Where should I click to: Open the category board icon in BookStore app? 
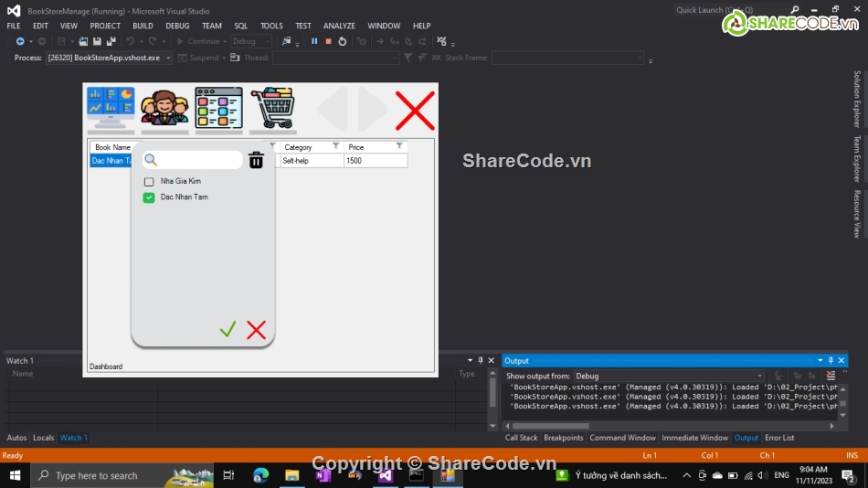[x=218, y=108]
